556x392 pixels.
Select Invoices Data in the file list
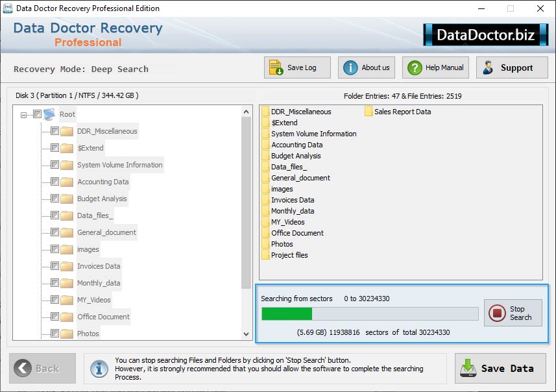tap(293, 200)
